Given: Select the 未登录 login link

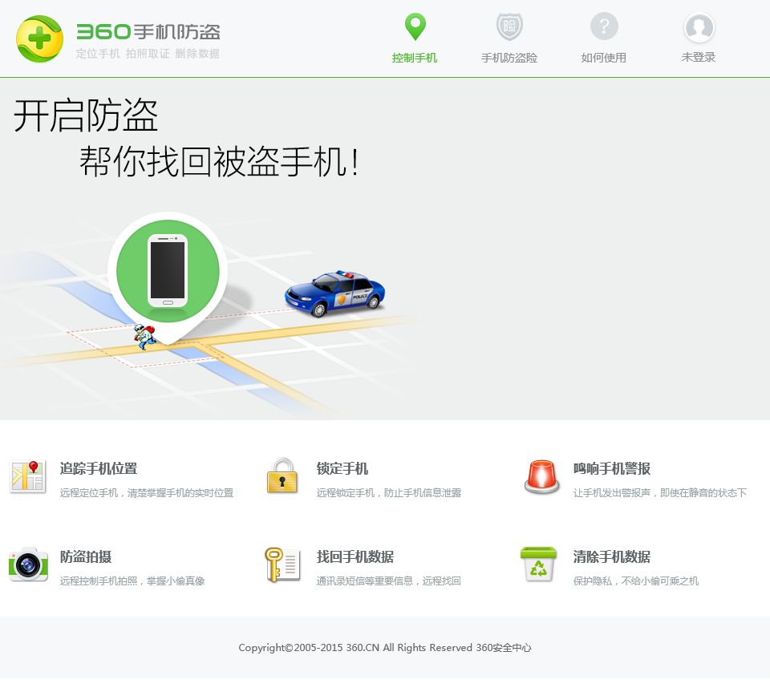Looking at the screenshot, I should pos(699,58).
